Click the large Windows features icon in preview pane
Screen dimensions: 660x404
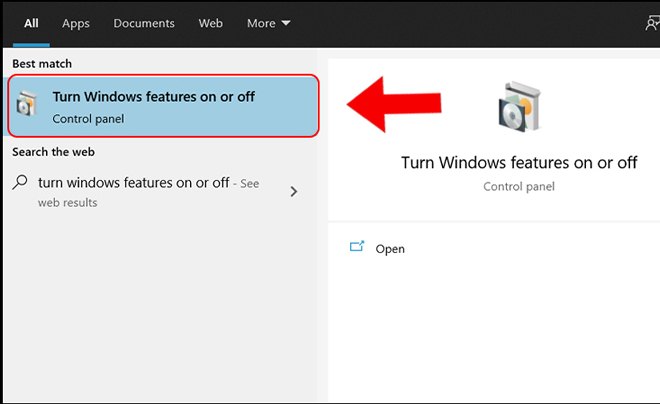[519, 106]
